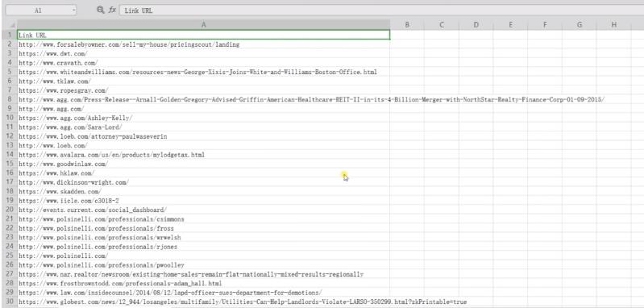The height and width of the screenshot is (308, 644).
Task: Select column G header
Action: 580,25
